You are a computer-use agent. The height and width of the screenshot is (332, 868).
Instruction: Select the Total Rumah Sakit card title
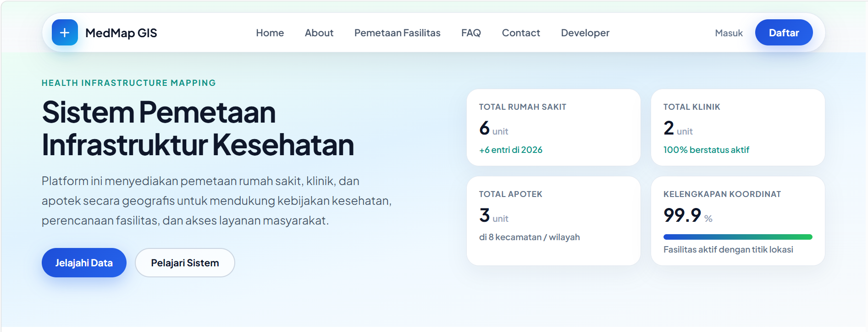click(x=523, y=107)
